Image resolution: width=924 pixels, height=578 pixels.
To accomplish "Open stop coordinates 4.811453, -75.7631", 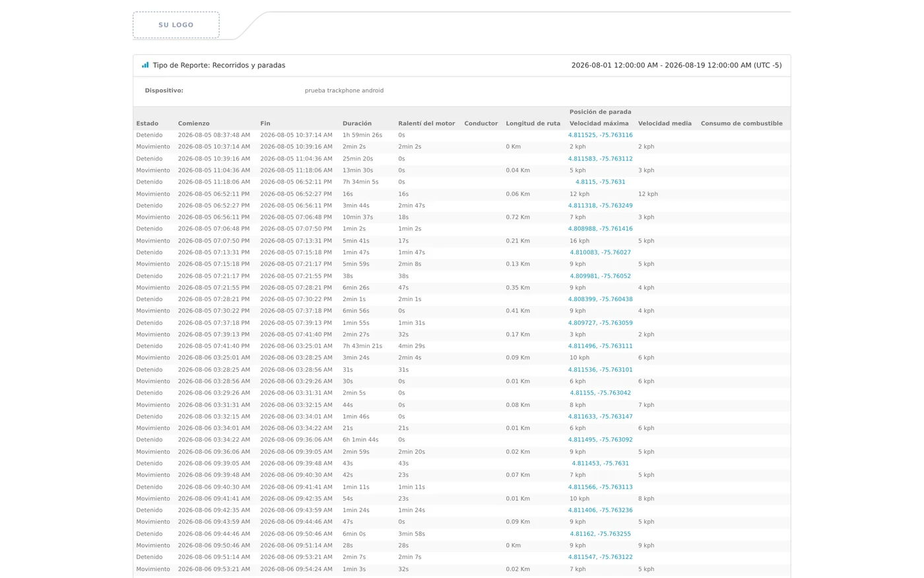I will tap(600, 464).
